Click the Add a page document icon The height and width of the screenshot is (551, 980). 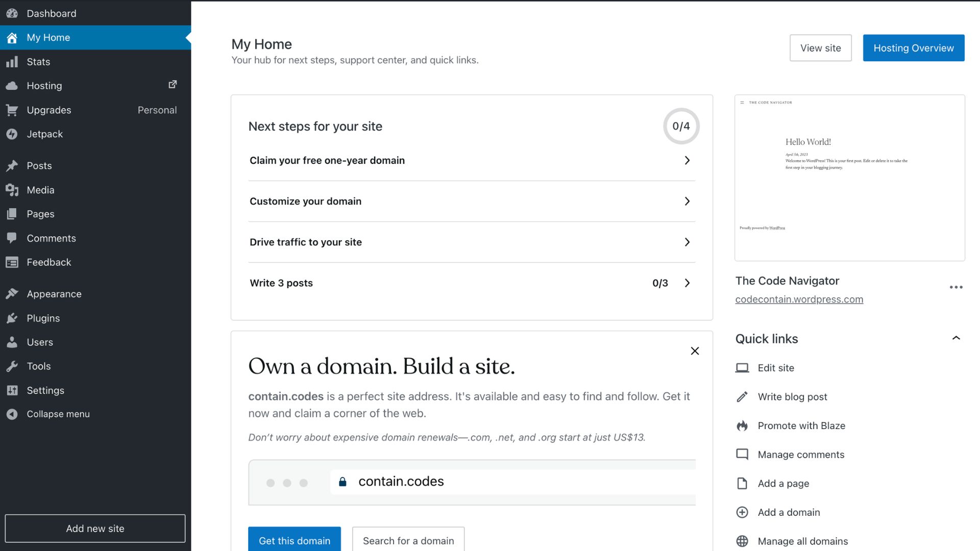(742, 484)
